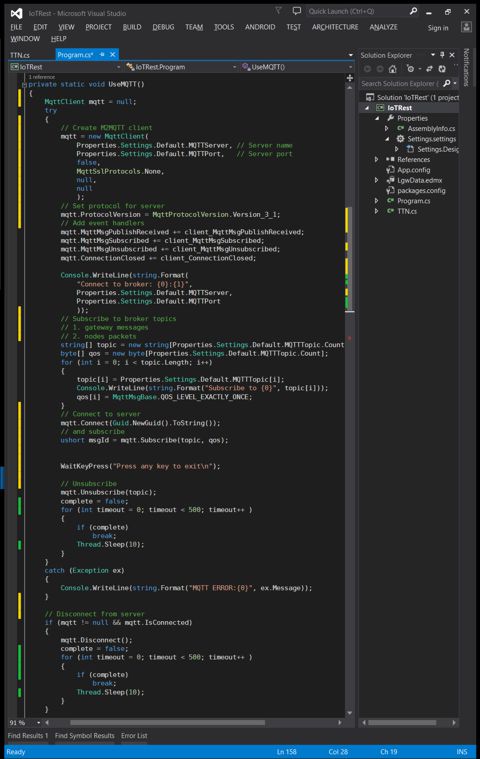
Task: Open the Notifications side tab
Action: pyautogui.click(x=466, y=67)
